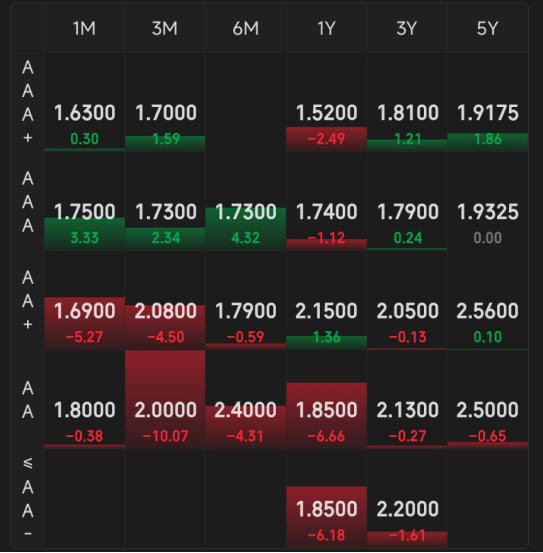Select the 3M column header
This screenshot has width=543, height=553.
pos(165,28)
